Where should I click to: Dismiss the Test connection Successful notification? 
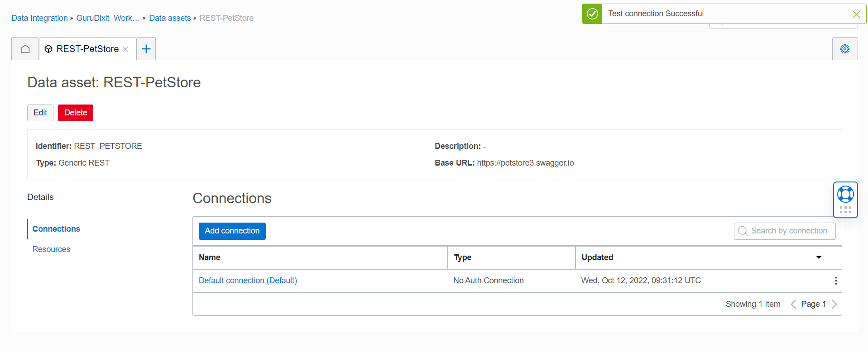point(856,14)
